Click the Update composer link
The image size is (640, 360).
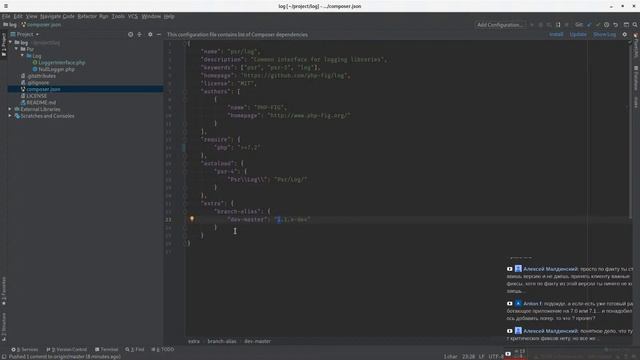pos(578,35)
